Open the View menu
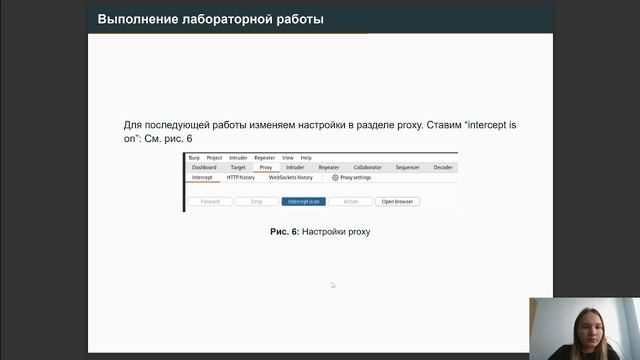The width and height of the screenshot is (640, 360). pos(288,158)
